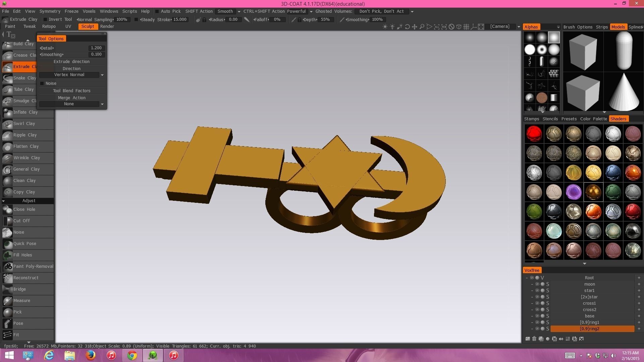
Task: Toggle the axis display icon
Action: coord(474,27)
